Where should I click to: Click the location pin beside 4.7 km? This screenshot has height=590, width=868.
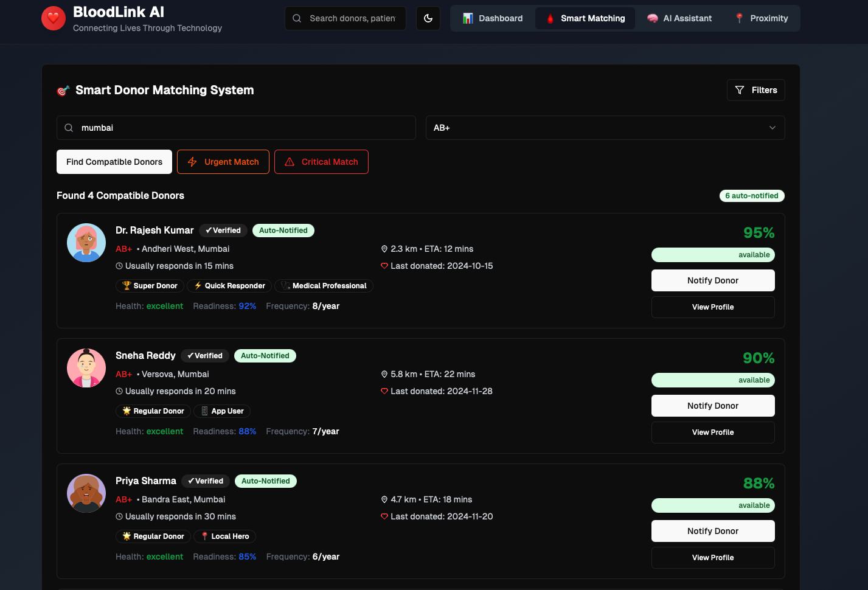coord(384,499)
